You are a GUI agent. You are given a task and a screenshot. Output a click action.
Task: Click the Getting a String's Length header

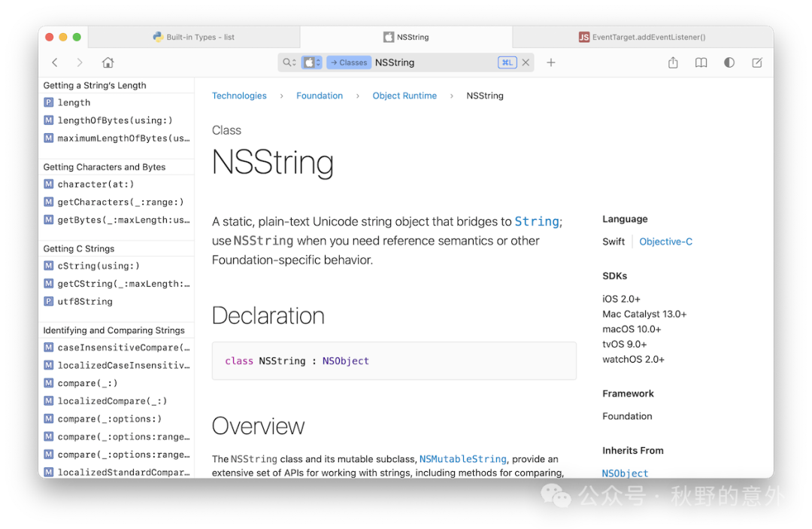click(95, 86)
